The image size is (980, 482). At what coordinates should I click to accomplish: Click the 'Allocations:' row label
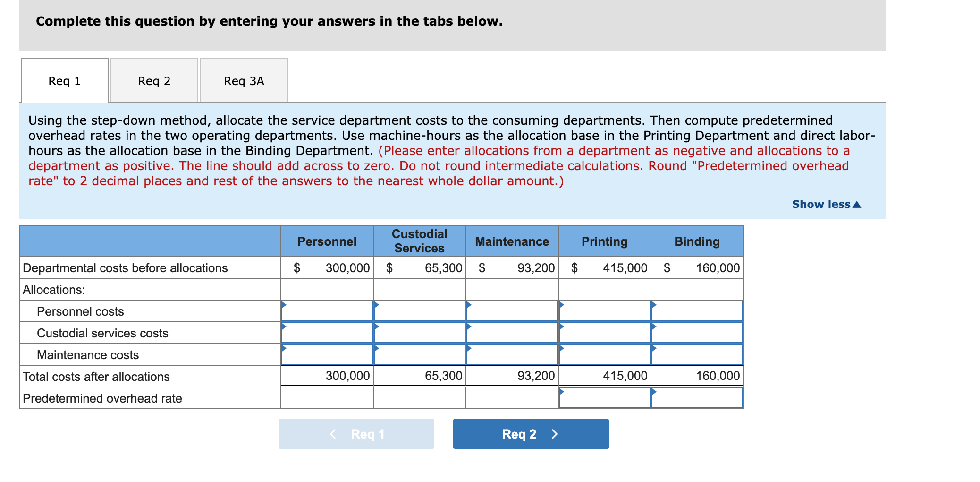click(x=54, y=290)
